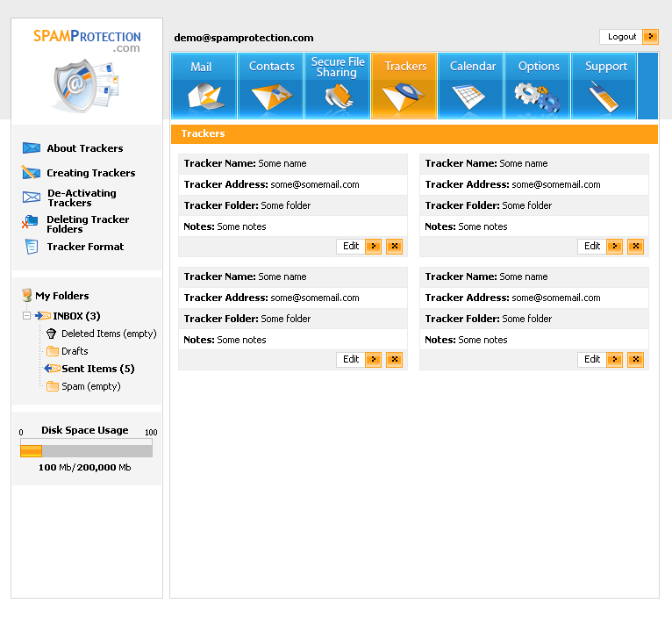Open the Options tab

(x=538, y=86)
